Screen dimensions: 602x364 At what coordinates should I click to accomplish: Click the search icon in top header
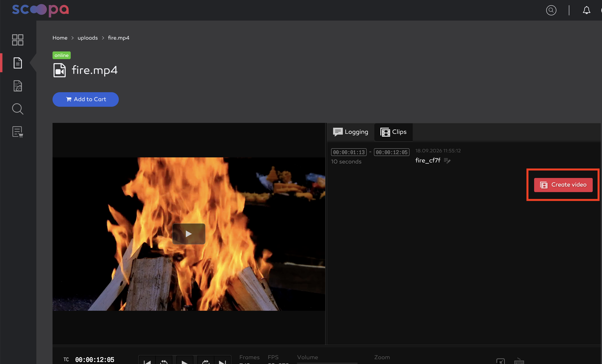pos(551,10)
